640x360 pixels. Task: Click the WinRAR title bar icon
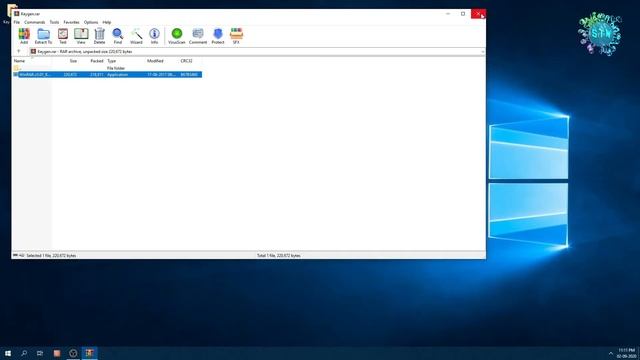tap(17, 13)
